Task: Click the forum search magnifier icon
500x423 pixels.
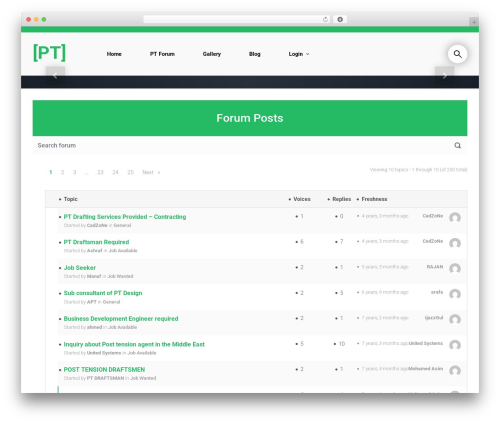Action: 458,145
